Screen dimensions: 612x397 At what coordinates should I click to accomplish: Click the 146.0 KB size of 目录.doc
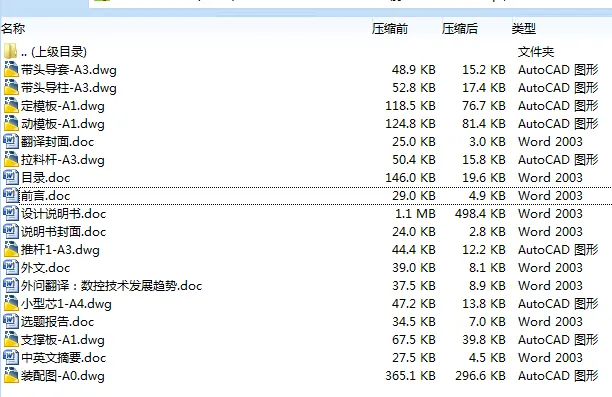click(410, 178)
